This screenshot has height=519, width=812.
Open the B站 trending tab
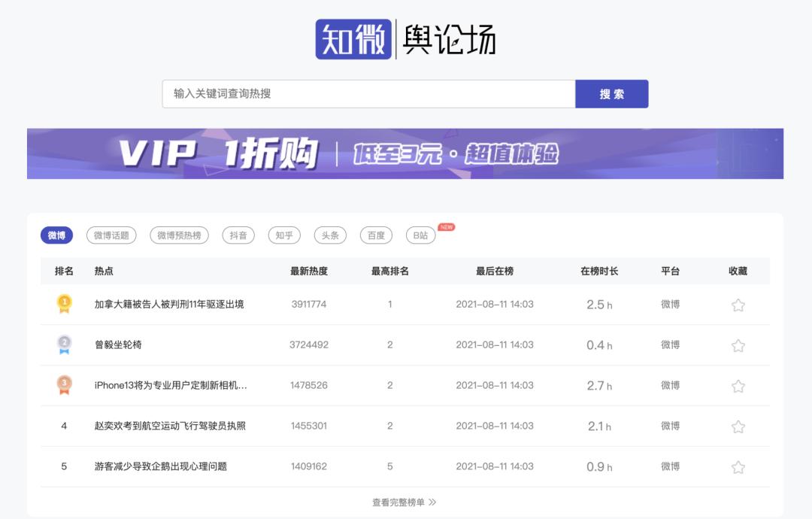tap(420, 235)
